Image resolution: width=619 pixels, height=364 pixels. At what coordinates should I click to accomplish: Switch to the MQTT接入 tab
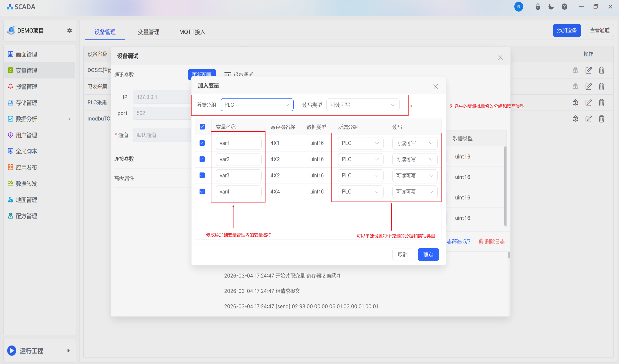tap(192, 32)
